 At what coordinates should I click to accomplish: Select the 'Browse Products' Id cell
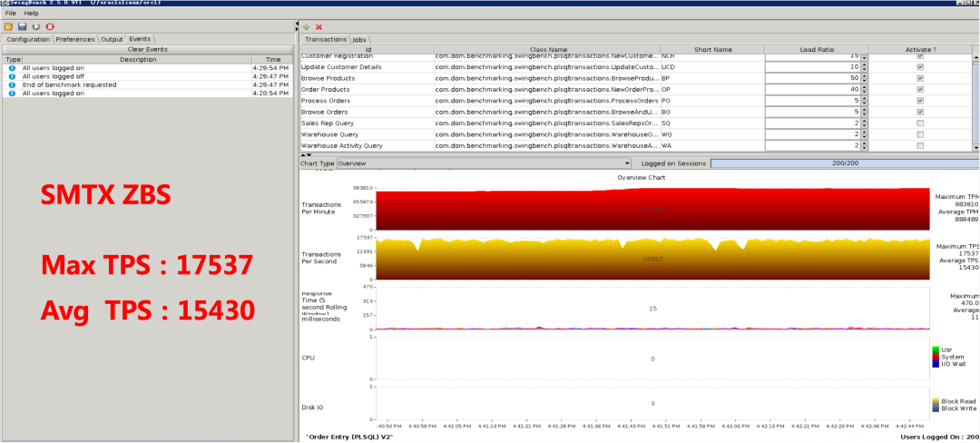pyautogui.click(x=367, y=78)
